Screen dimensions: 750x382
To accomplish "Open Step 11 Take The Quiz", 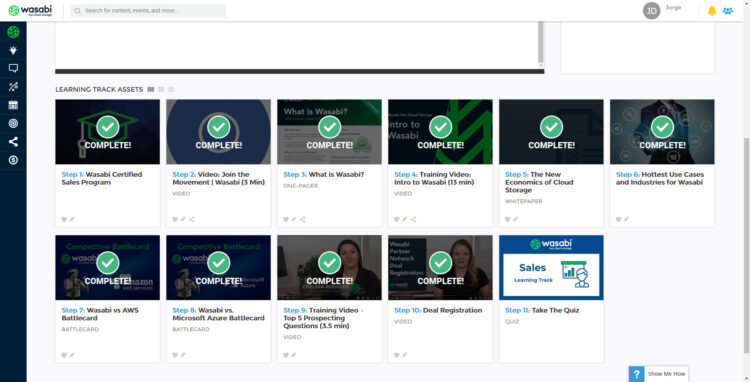I will click(542, 310).
